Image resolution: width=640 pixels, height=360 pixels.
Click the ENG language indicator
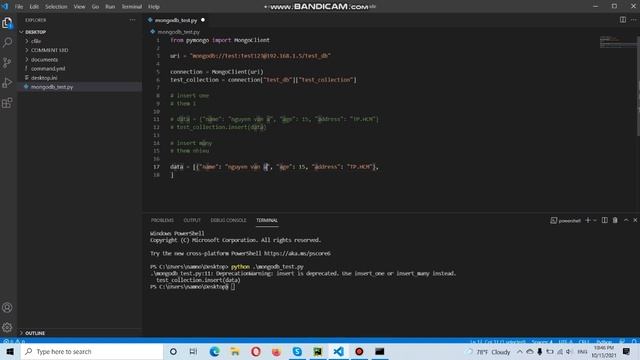click(x=582, y=352)
